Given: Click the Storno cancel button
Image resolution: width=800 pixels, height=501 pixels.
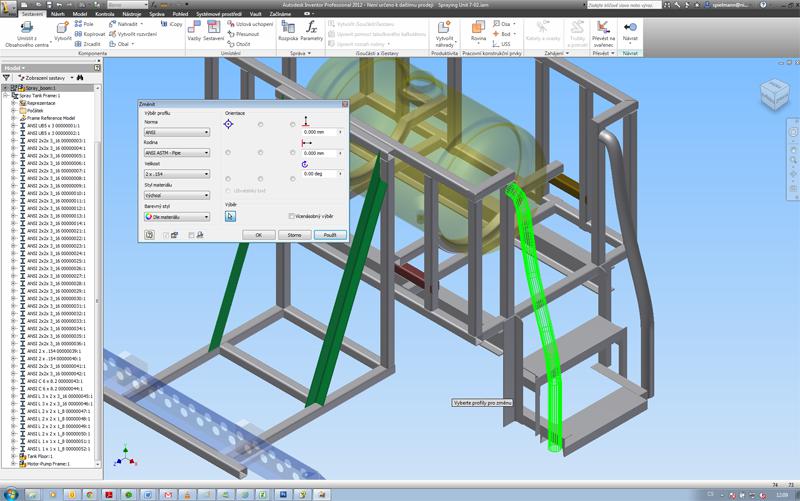Looking at the screenshot, I should coord(294,235).
